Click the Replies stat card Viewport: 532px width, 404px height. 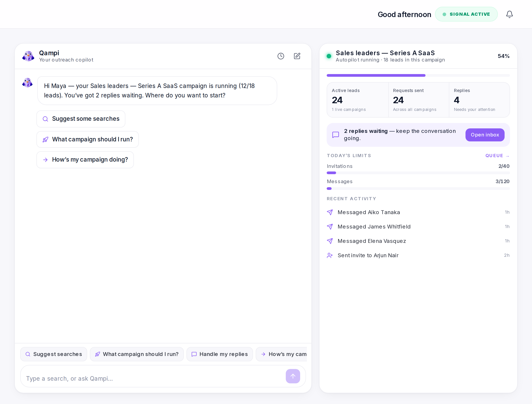[479, 100]
